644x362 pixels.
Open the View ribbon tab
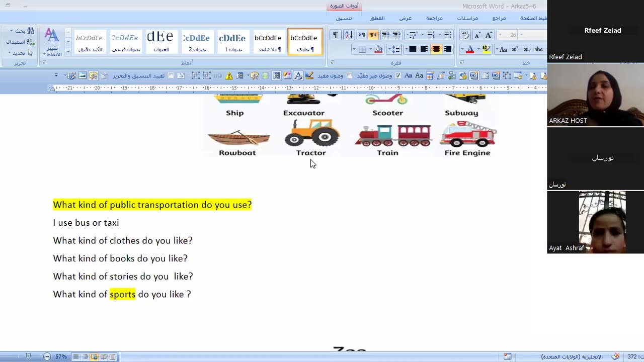pyautogui.click(x=406, y=18)
